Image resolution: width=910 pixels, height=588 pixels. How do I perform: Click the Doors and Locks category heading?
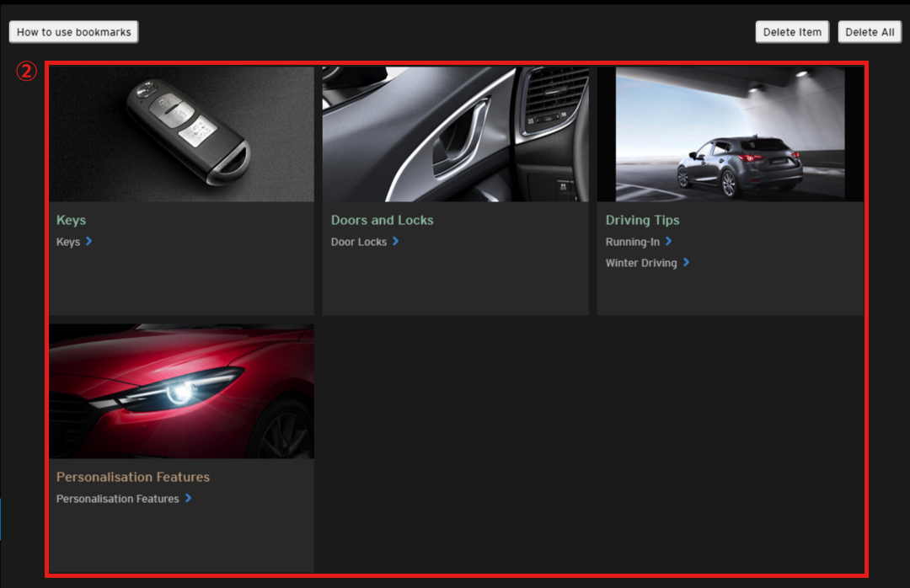[382, 220]
